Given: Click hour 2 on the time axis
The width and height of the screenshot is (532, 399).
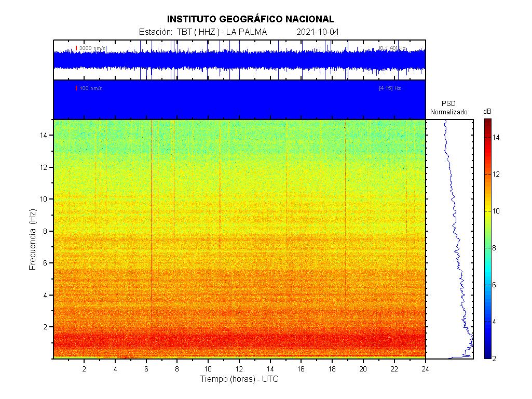Looking at the screenshot, I should pos(84,369).
